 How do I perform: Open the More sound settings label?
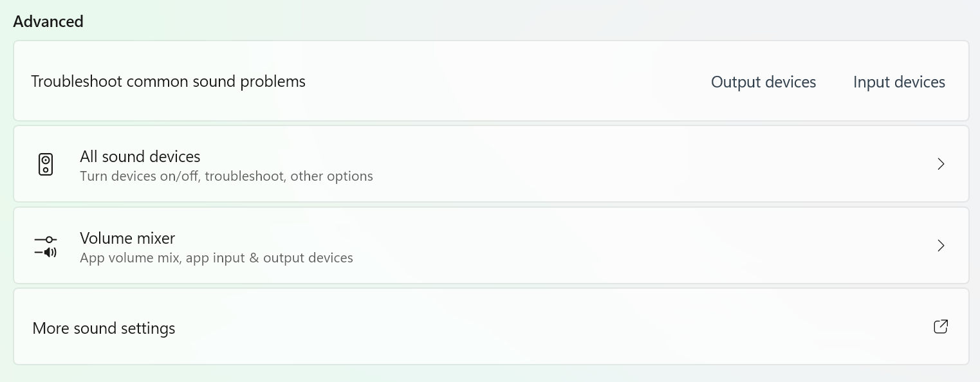(x=104, y=328)
